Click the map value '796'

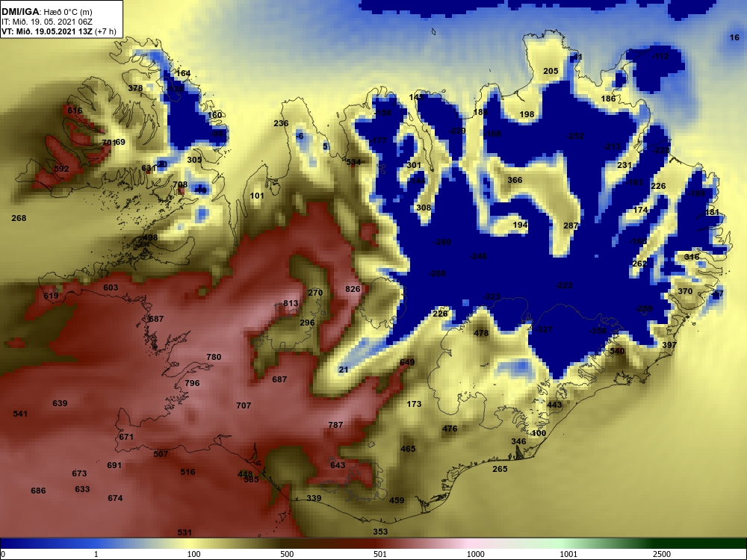(x=192, y=383)
